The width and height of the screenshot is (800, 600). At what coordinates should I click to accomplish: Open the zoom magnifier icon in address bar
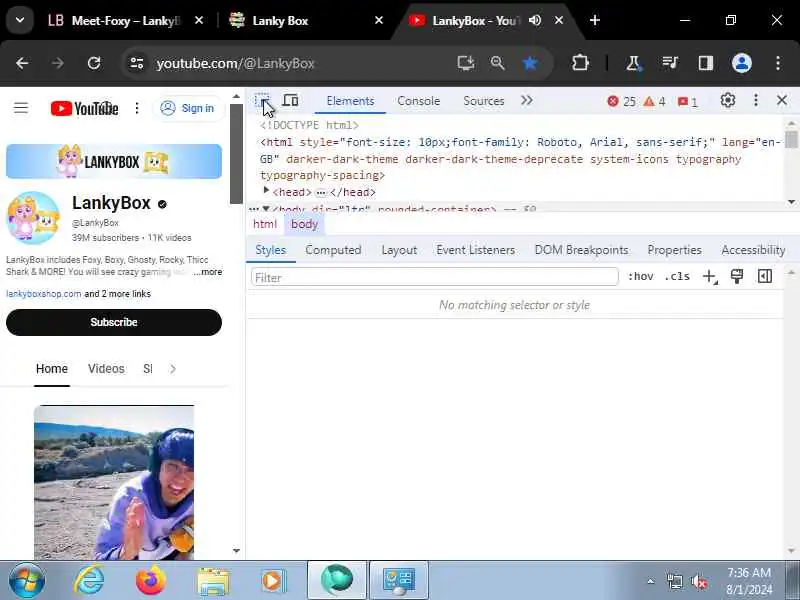point(497,63)
